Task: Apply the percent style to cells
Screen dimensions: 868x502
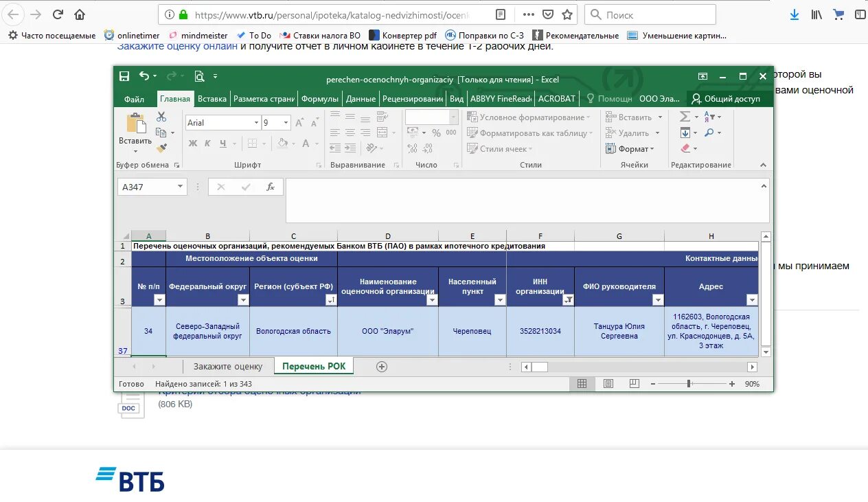Action: (436, 133)
